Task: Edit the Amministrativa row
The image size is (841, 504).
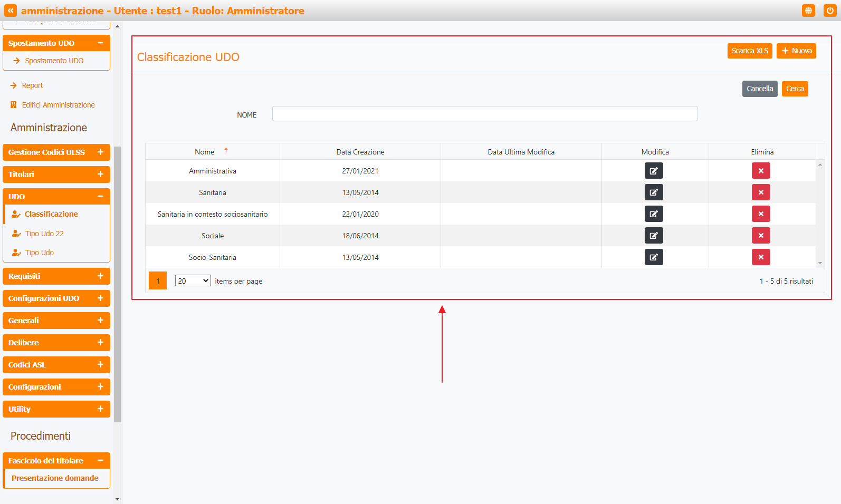Action: tap(654, 171)
